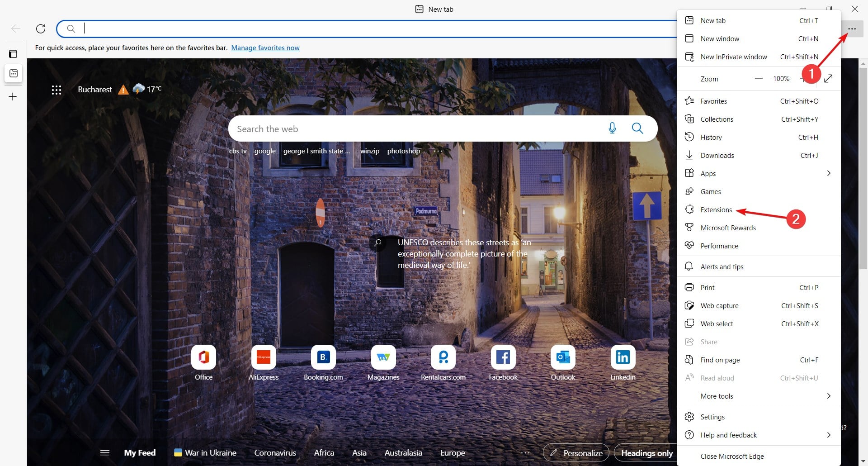
Task: Expand the Help and feedback submenu
Action: coord(759,435)
